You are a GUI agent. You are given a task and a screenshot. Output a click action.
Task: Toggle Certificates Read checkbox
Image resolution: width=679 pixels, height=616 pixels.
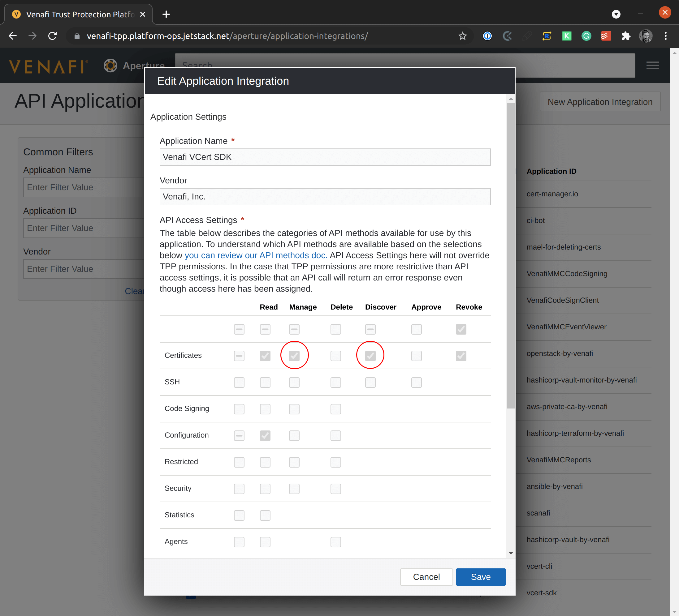pos(265,355)
